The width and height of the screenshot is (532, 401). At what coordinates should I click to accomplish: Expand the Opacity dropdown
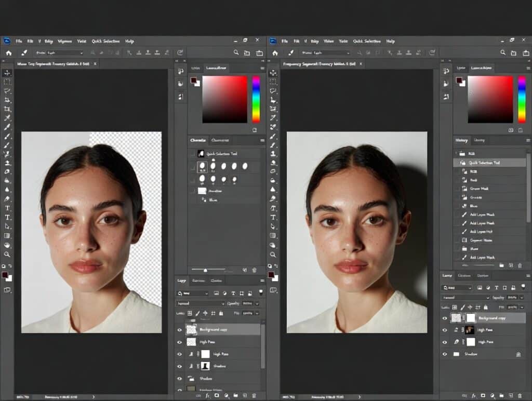pos(257,303)
